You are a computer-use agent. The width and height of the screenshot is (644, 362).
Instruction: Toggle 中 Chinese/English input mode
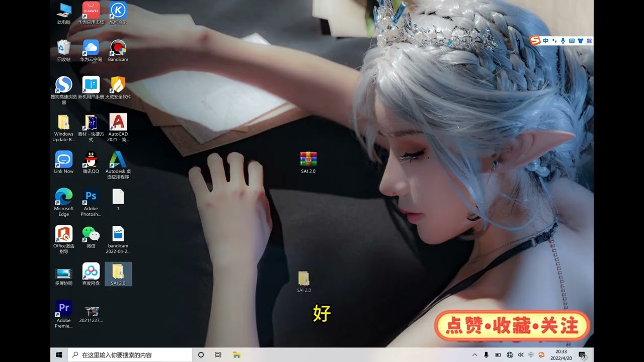[546, 41]
